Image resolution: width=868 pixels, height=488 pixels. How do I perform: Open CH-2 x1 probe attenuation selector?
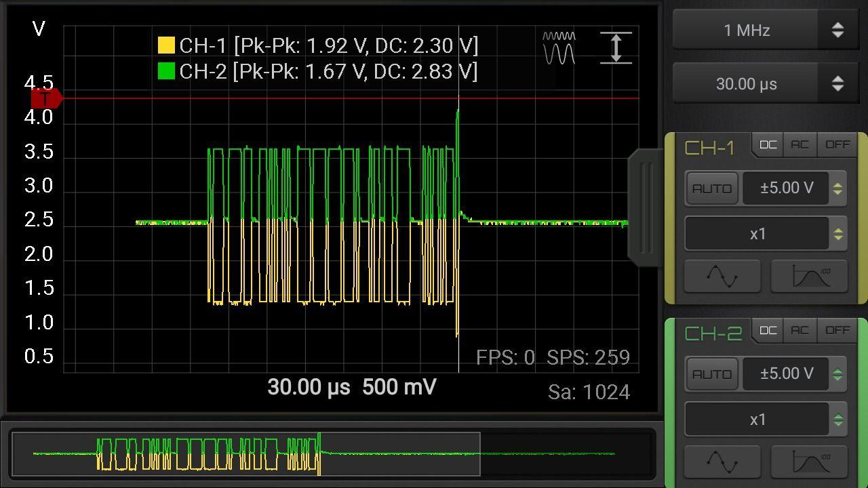[x=757, y=420]
